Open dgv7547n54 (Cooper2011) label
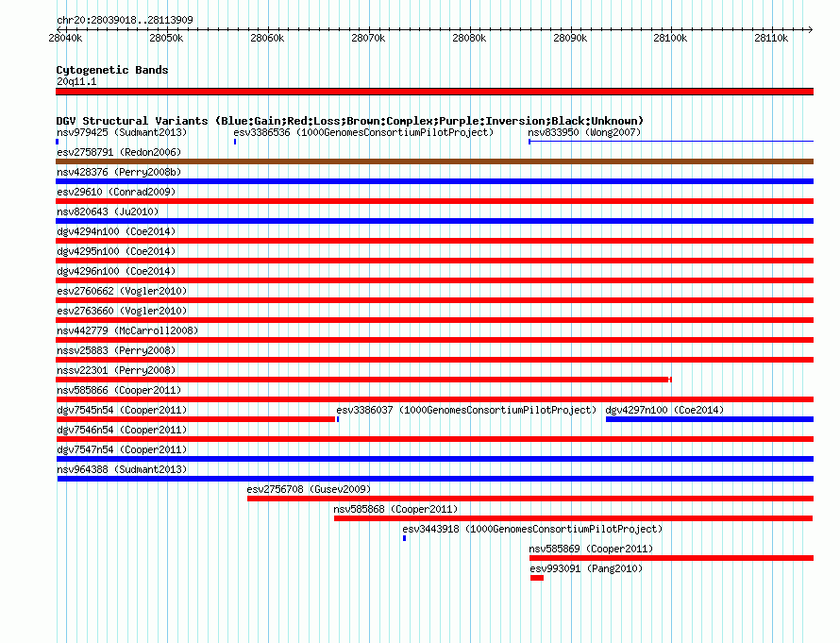 tap(122, 449)
